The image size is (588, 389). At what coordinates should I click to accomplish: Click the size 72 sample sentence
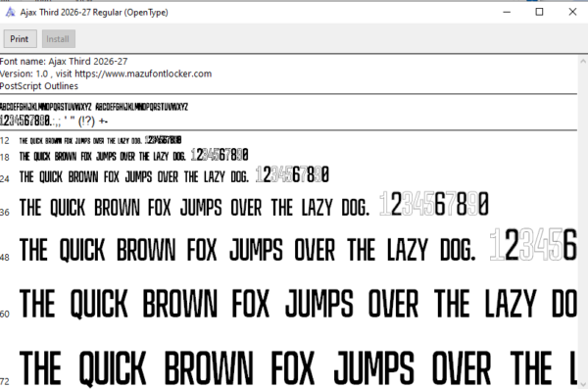298,368
